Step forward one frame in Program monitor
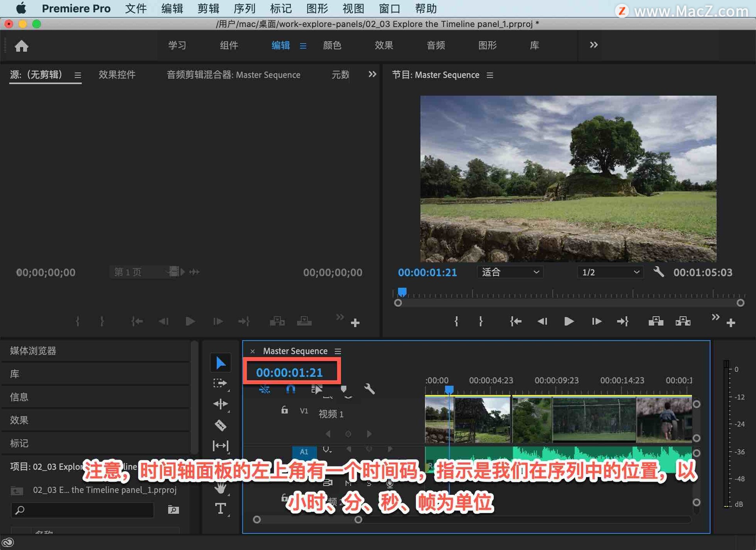 (596, 321)
